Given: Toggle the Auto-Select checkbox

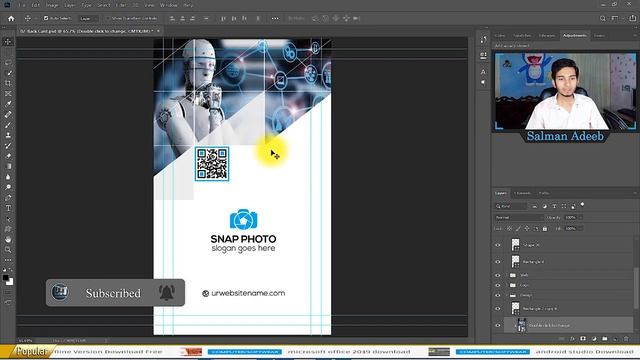Looking at the screenshot, I should 46,18.
